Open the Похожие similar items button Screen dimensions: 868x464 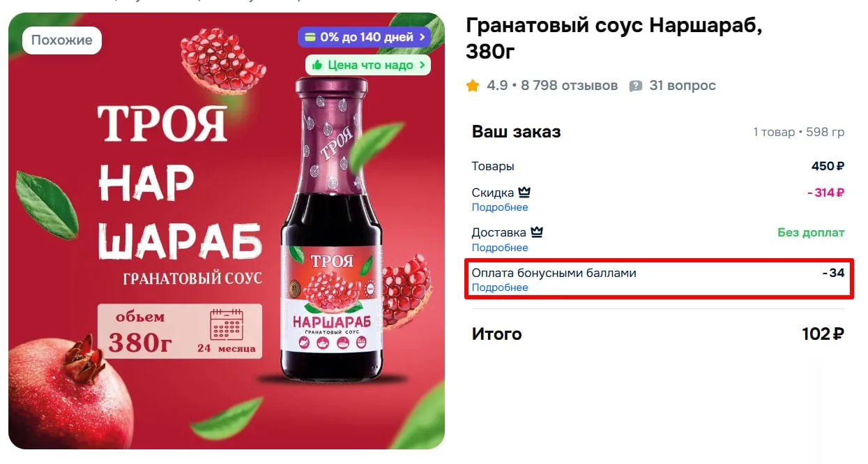click(x=62, y=40)
